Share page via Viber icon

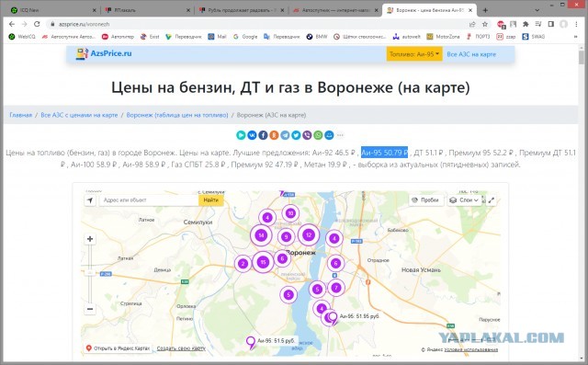[307, 135]
